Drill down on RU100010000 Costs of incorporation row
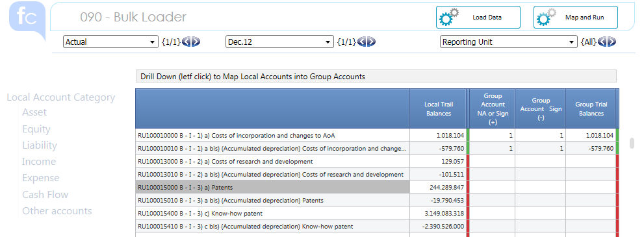The image size is (644, 237). [273, 135]
